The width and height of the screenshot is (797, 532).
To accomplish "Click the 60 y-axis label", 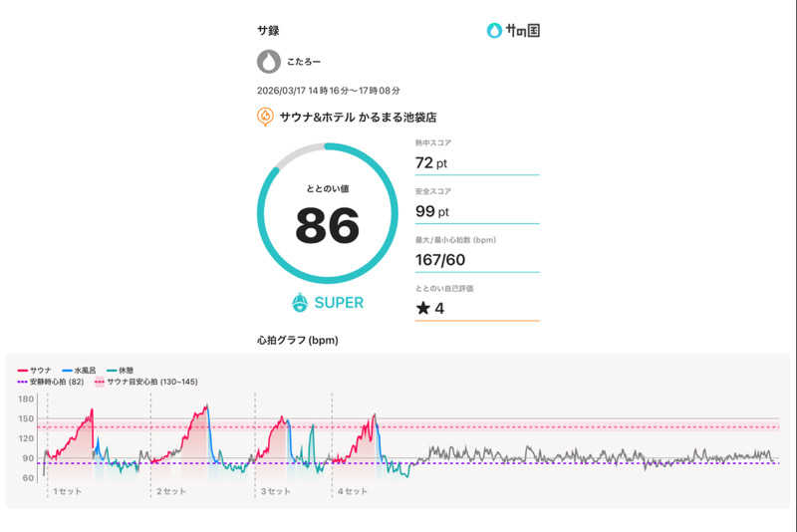I will [x=28, y=477].
